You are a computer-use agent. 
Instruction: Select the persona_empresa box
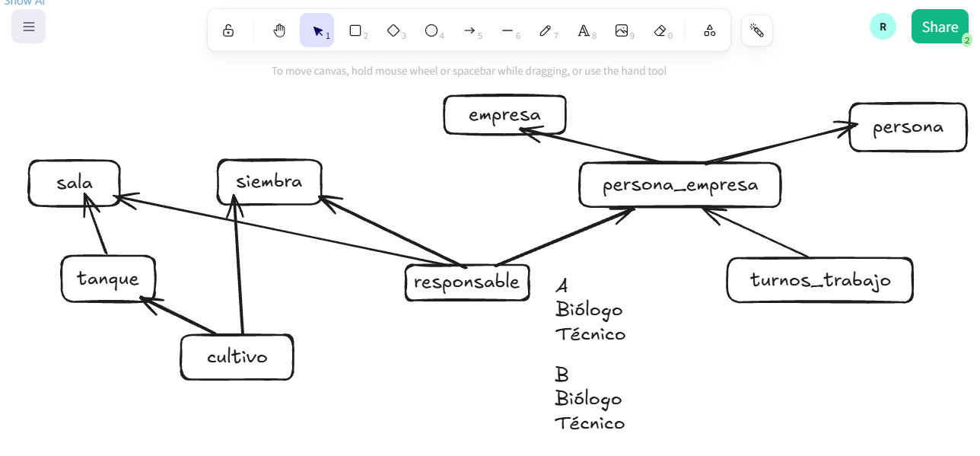pos(679,185)
